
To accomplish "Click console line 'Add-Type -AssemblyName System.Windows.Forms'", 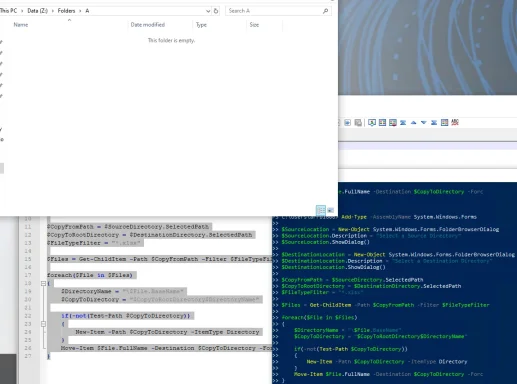I will [x=409, y=217].
